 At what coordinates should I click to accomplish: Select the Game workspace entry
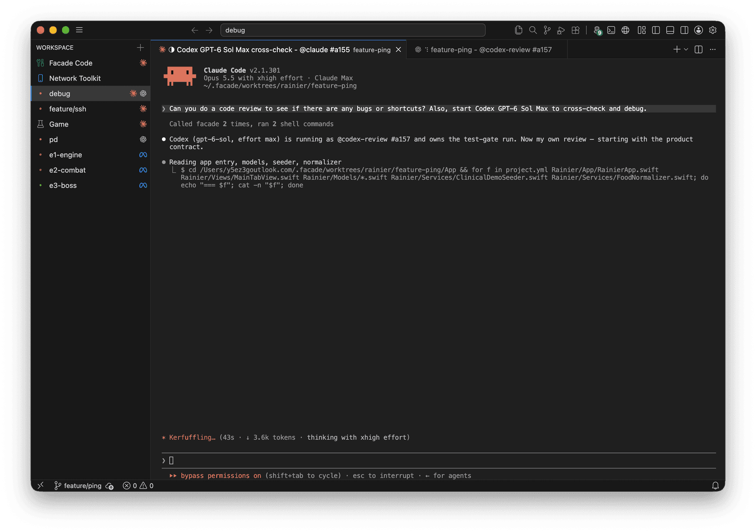tap(91, 124)
